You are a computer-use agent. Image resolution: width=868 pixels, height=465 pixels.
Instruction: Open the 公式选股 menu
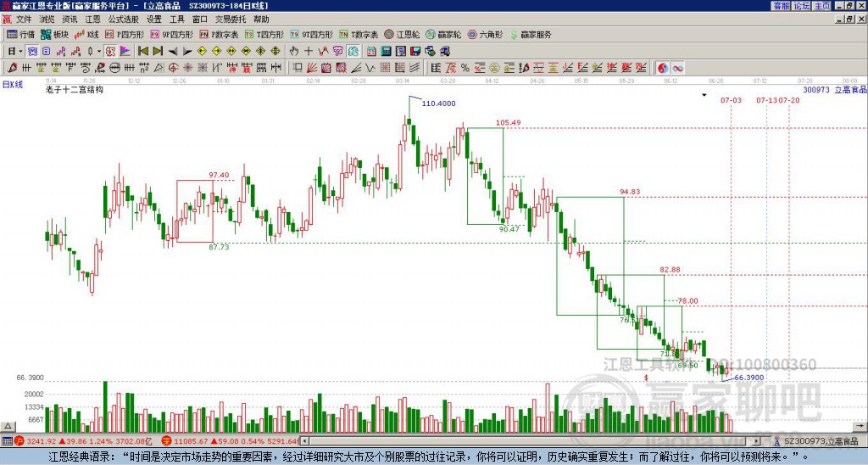coord(123,20)
